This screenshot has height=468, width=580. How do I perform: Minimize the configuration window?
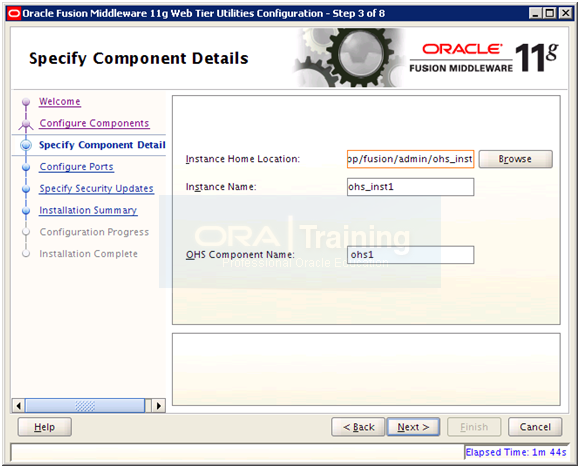click(535, 14)
